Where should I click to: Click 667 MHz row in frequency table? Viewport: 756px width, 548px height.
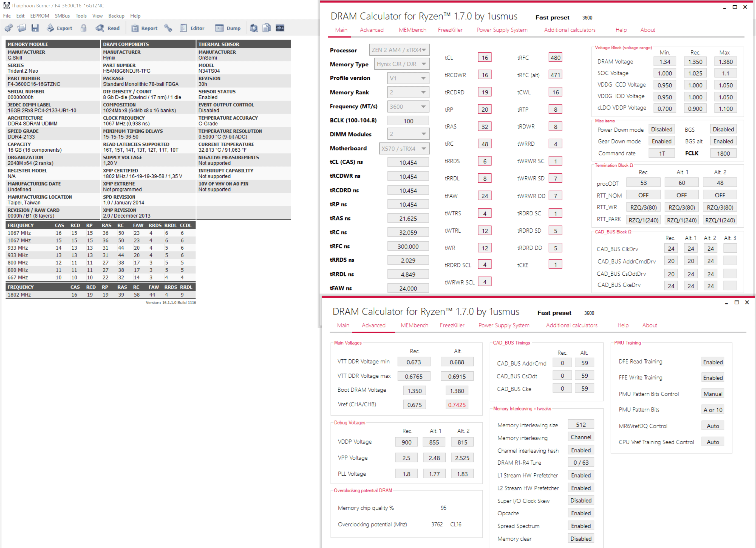click(x=100, y=277)
